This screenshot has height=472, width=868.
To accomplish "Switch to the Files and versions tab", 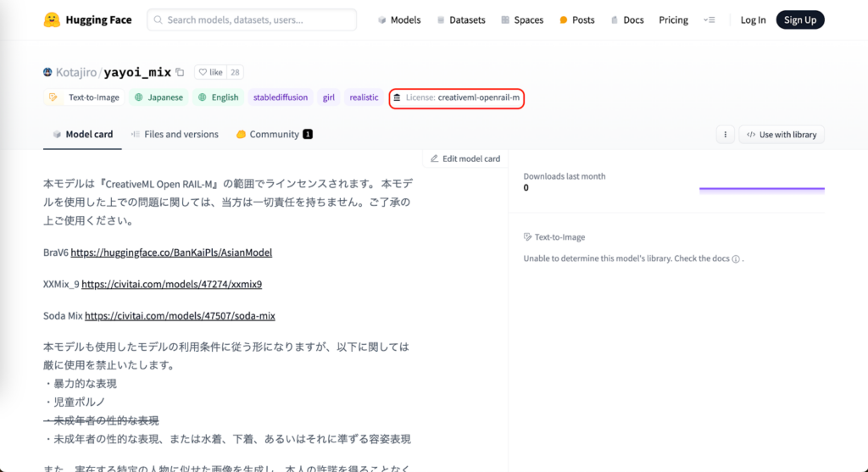I will point(175,135).
